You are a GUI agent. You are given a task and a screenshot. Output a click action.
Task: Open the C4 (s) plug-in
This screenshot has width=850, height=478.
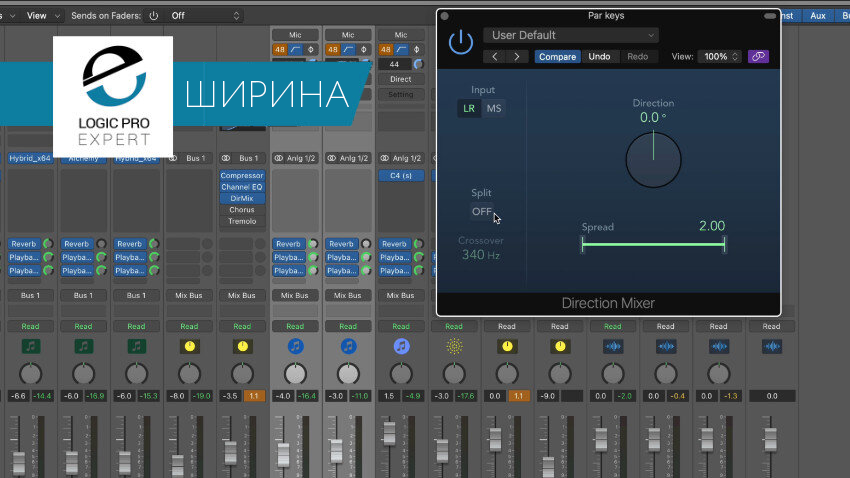tap(401, 176)
